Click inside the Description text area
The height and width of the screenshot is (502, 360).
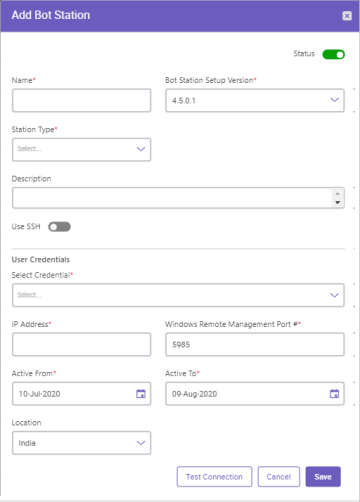click(173, 198)
